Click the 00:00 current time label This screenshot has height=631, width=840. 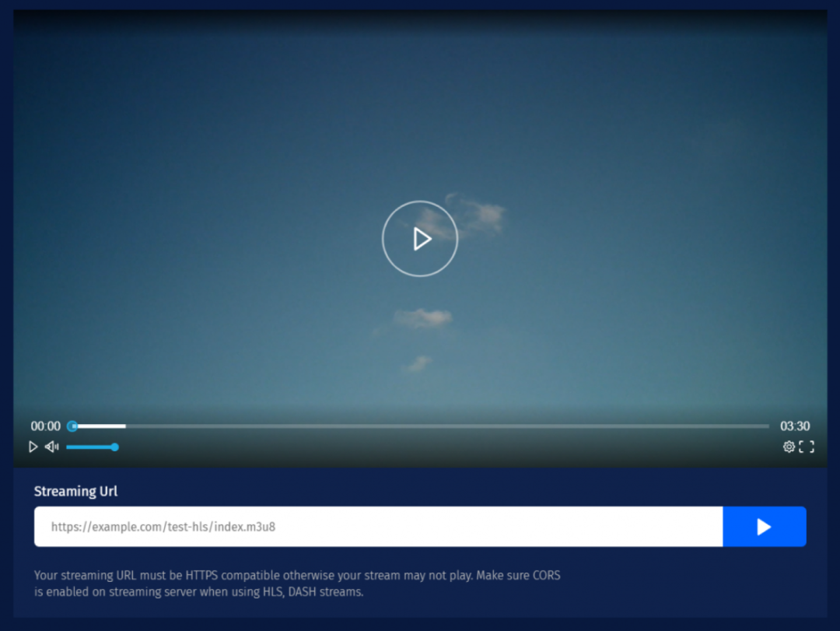click(46, 426)
